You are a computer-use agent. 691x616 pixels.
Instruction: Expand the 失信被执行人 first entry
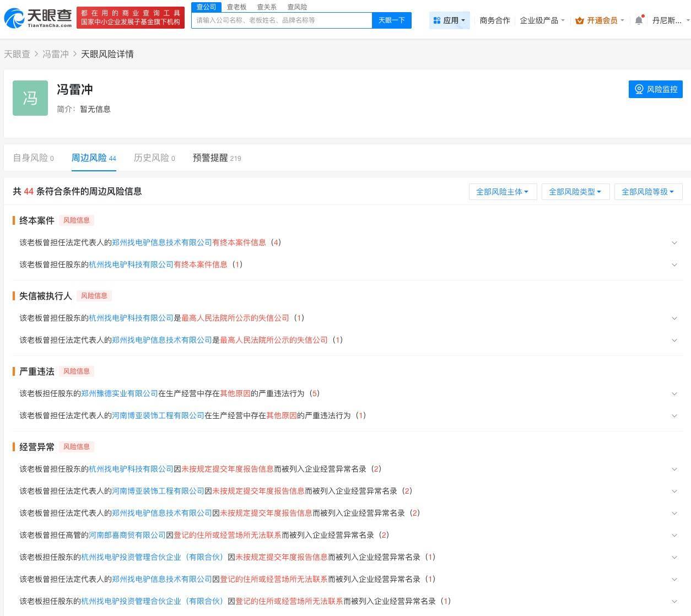pos(674,318)
